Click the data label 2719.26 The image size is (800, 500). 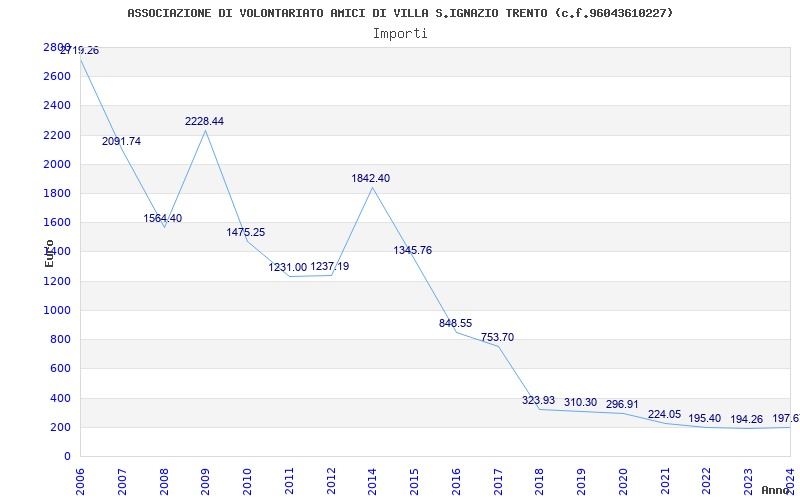point(79,51)
